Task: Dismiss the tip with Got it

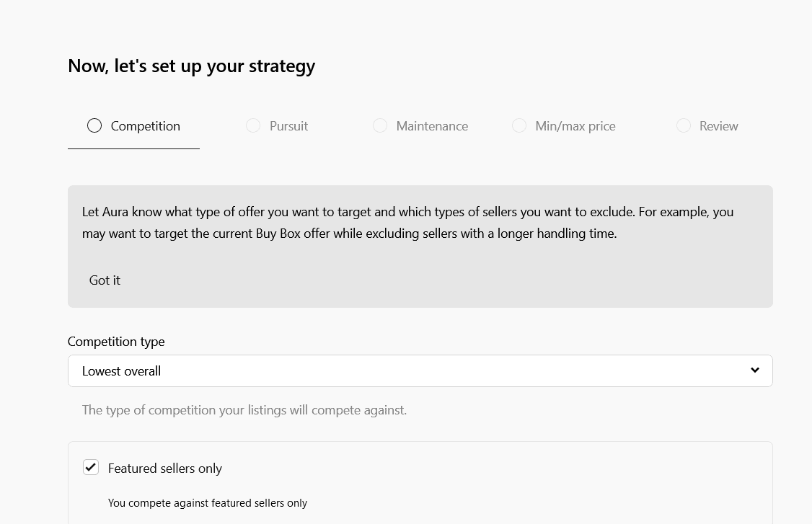Action: pyautogui.click(x=105, y=280)
